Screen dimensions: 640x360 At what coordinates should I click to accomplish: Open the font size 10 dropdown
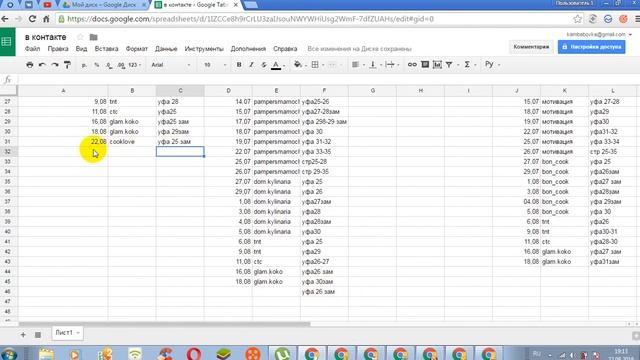(x=215, y=65)
